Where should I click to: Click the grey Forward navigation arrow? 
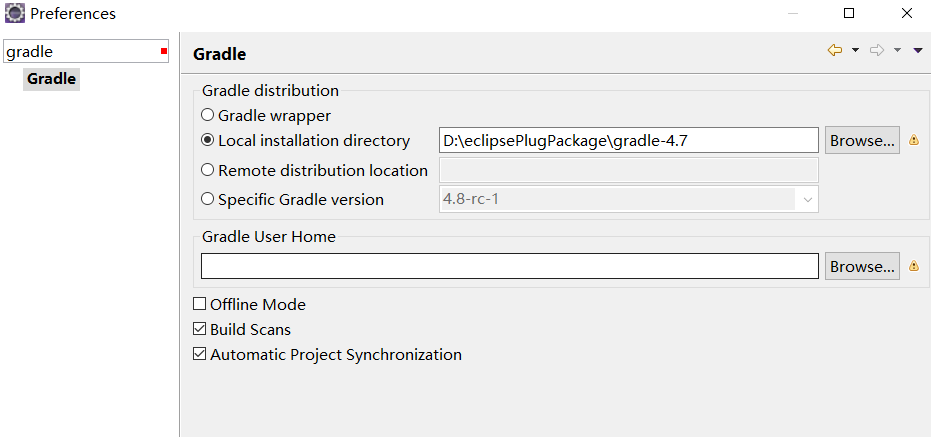pos(877,50)
